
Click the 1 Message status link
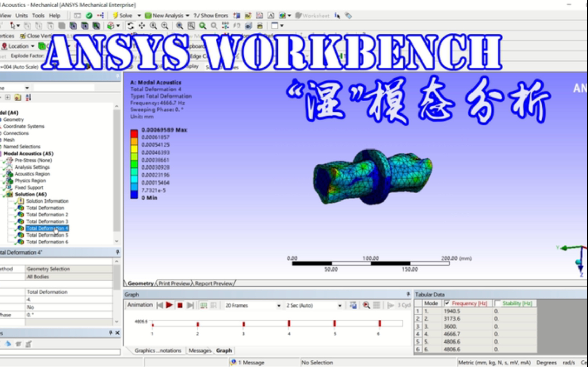point(251,362)
